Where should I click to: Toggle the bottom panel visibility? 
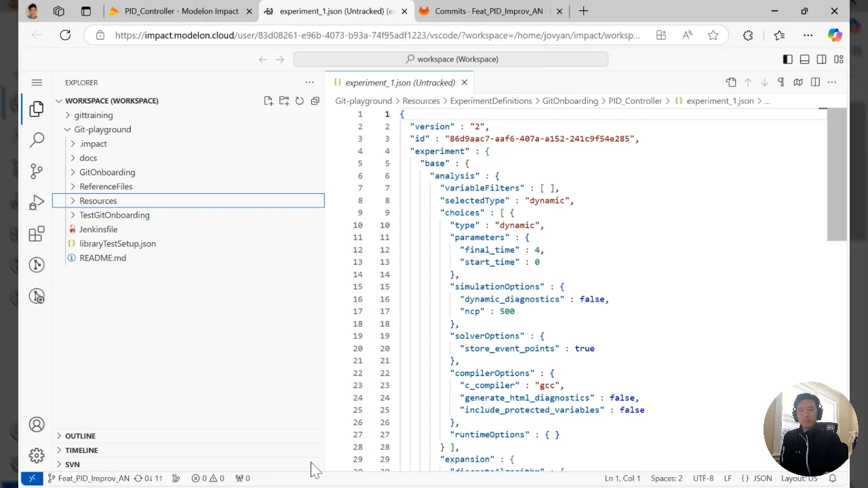tap(804, 59)
